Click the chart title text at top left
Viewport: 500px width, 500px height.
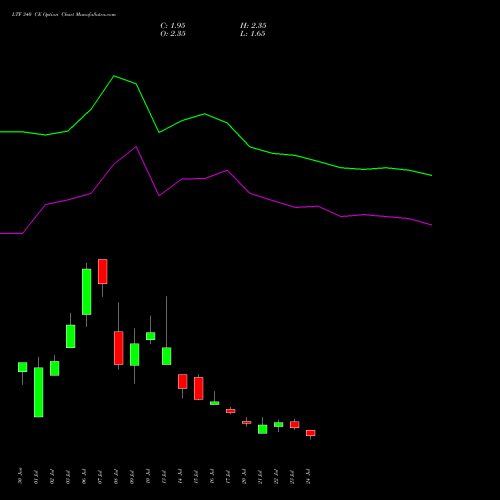click(x=64, y=15)
